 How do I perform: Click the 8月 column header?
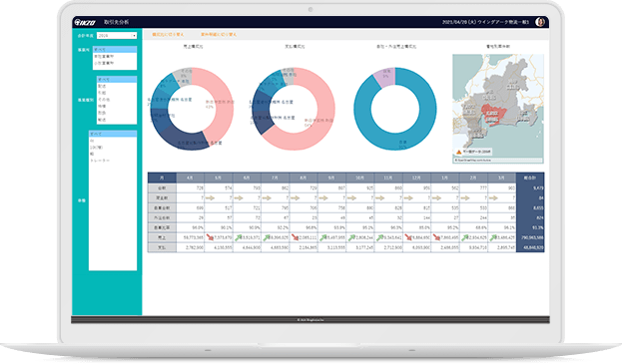304,178
